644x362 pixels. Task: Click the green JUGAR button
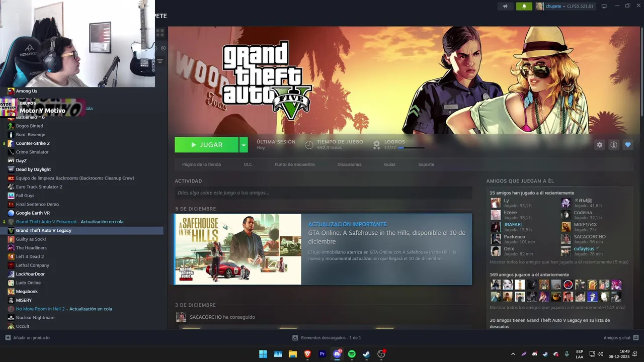click(x=206, y=145)
